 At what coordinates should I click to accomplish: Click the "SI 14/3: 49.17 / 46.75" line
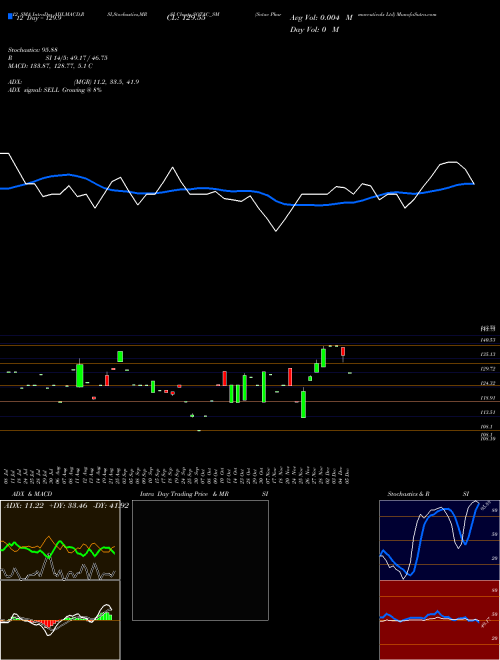77,58
